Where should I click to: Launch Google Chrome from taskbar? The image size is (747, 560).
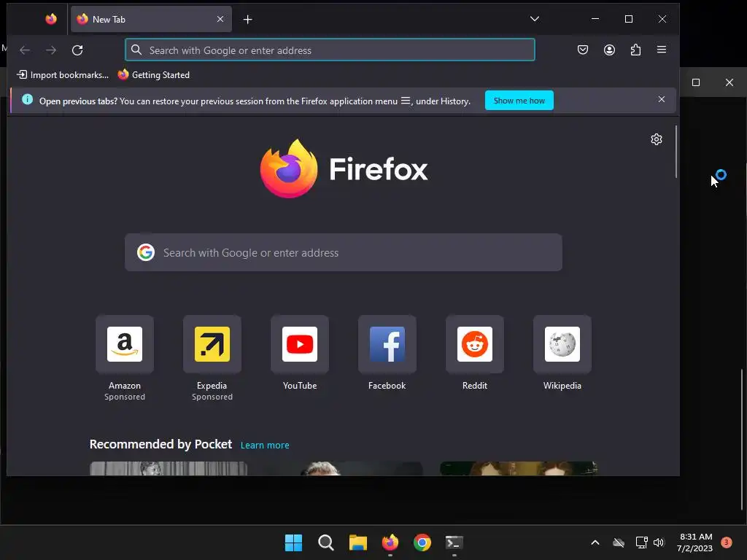[x=422, y=542]
